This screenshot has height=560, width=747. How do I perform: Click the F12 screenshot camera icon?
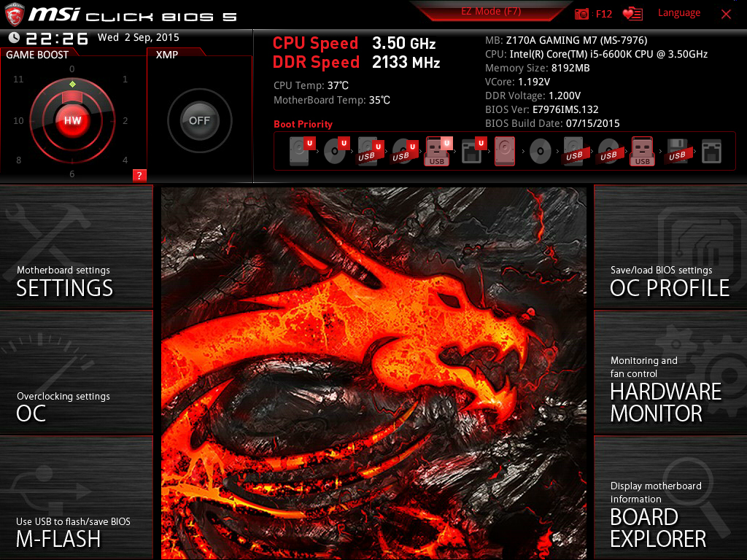tap(581, 14)
